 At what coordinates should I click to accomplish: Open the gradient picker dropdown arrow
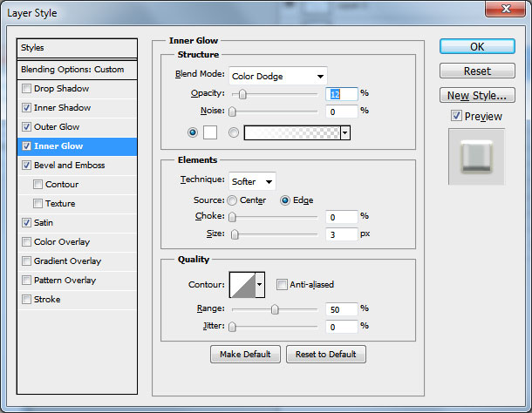coord(345,133)
